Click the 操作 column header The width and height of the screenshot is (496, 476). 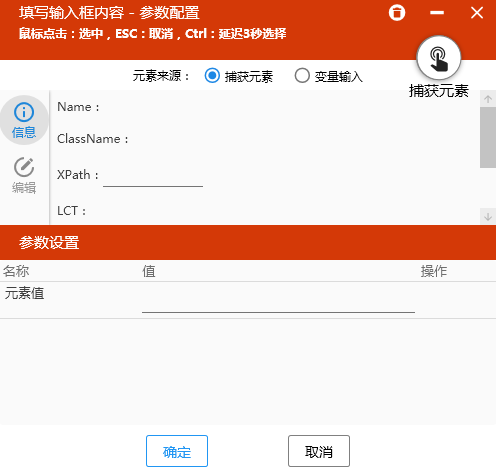coord(434,271)
